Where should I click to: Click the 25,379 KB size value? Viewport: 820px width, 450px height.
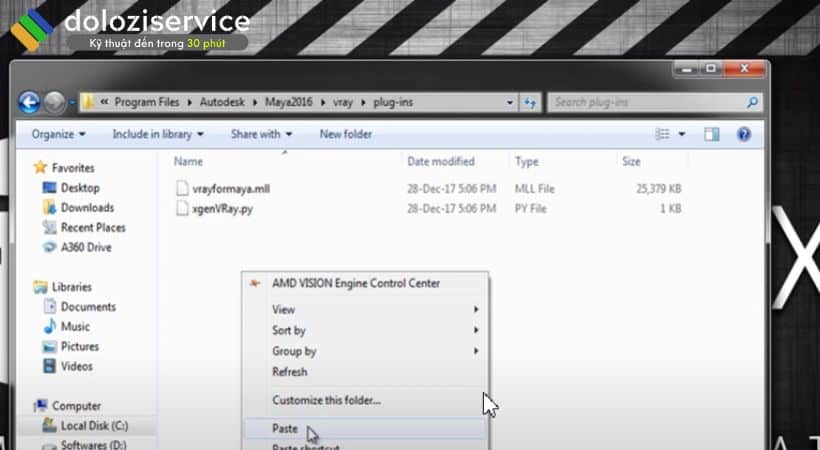pos(659,189)
